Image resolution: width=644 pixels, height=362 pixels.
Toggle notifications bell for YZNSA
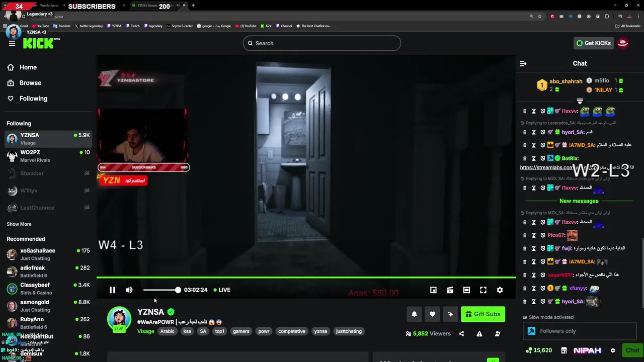click(x=414, y=314)
